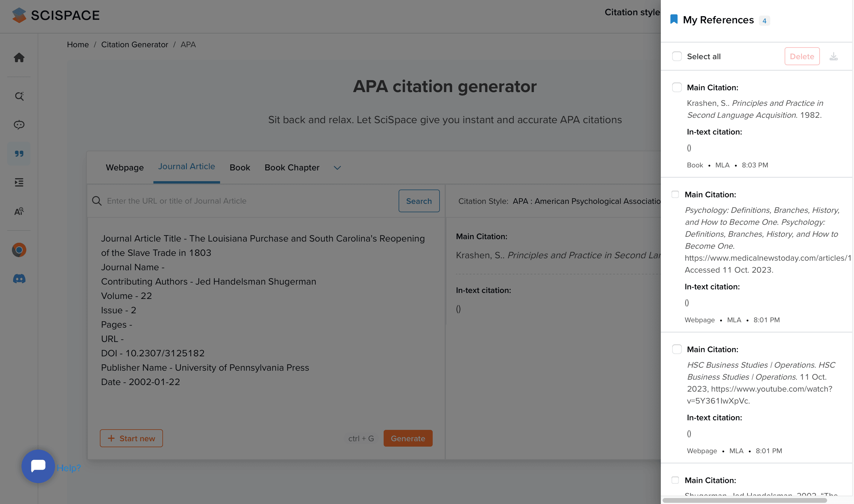This screenshot has height=504, width=854.
Task: Click the Start new button
Action: tap(131, 438)
